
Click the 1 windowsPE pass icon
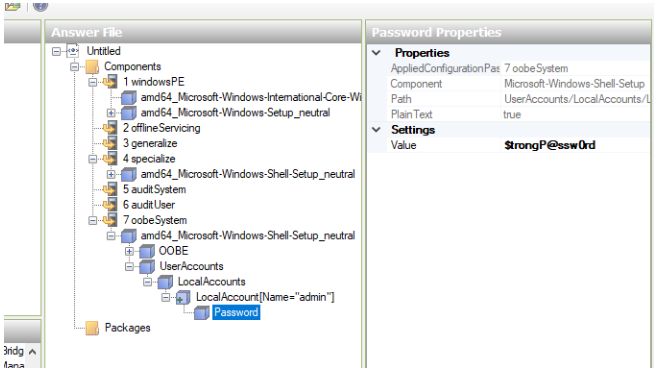click(x=110, y=82)
